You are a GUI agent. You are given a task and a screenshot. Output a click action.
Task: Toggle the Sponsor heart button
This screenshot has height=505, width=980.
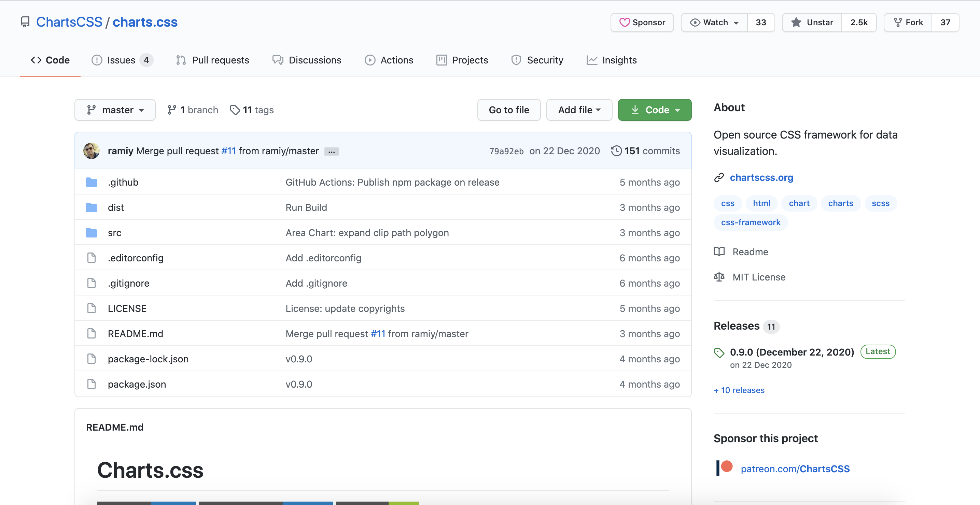click(x=642, y=23)
